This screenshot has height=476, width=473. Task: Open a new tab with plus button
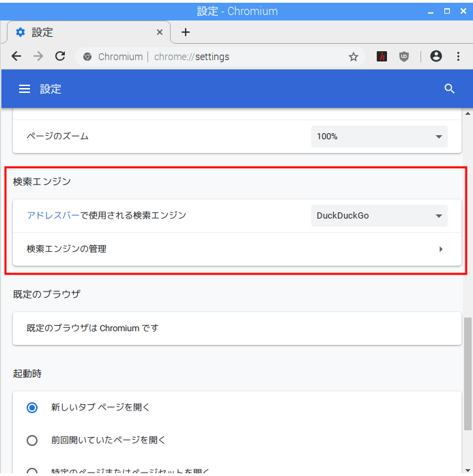(186, 32)
